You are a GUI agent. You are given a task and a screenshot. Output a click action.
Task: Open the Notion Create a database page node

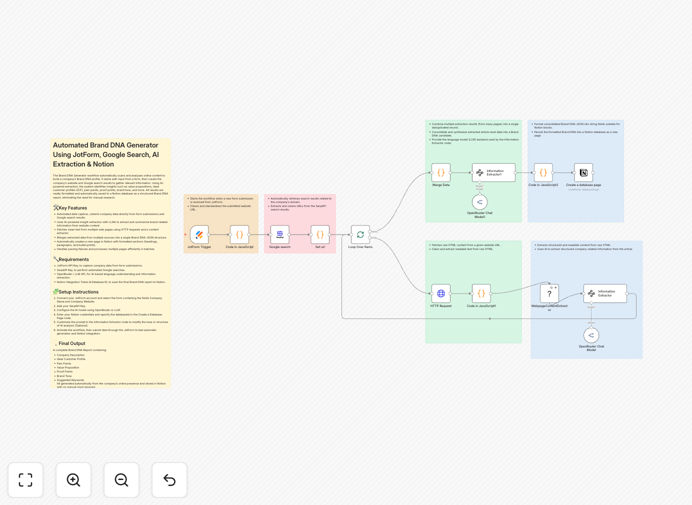583,173
